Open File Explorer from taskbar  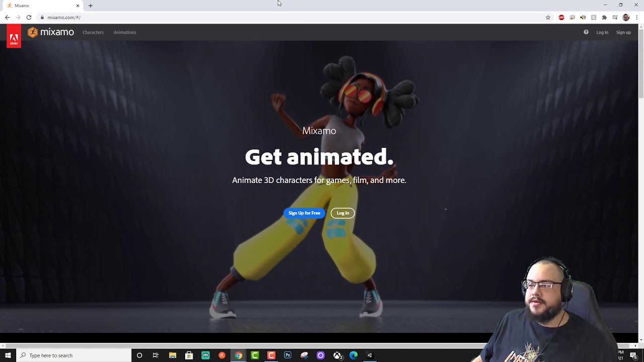[x=173, y=355]
